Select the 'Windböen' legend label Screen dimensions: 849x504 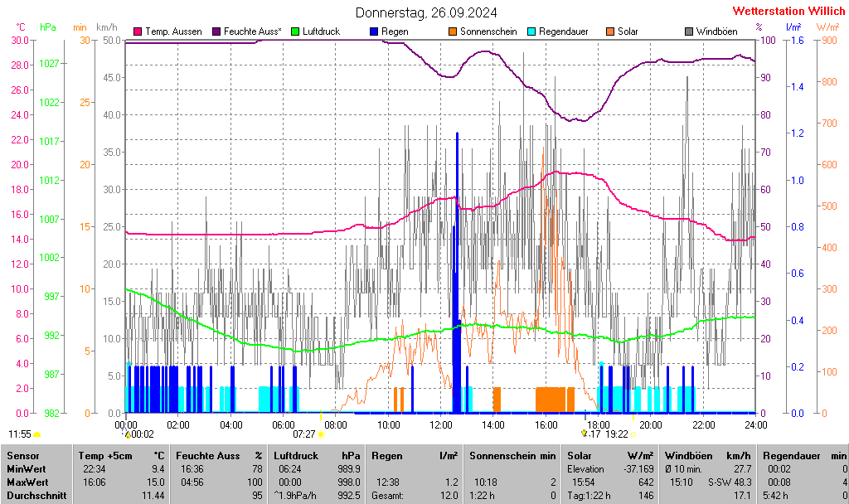(717, 31)
